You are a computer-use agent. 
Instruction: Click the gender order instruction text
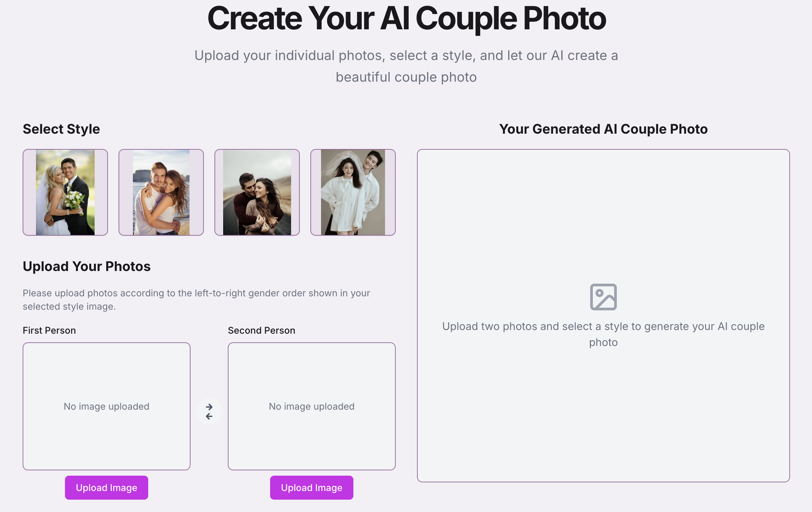(x=196, y=299)
